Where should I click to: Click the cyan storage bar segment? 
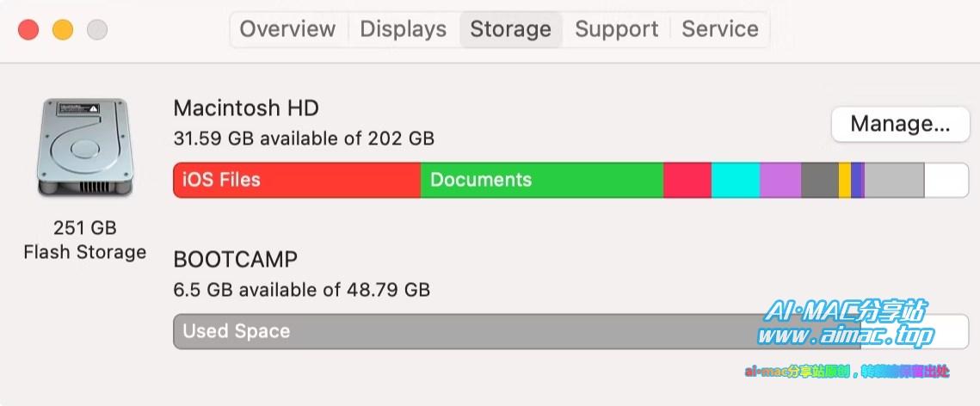[737, 180]
